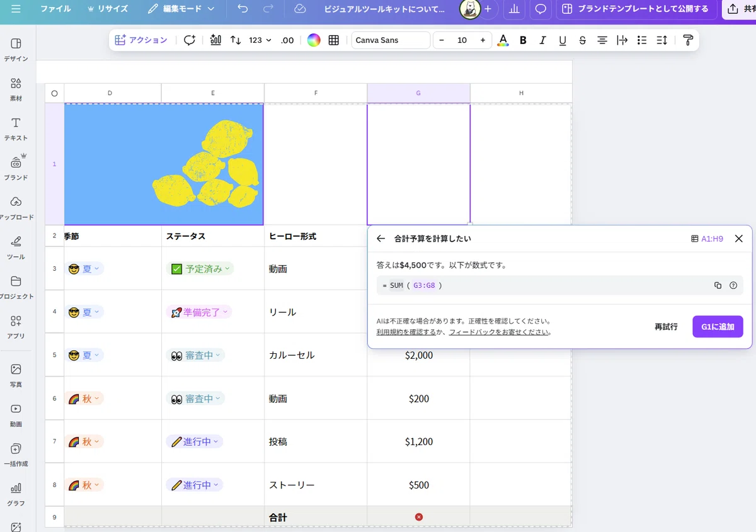The width and height of the screenshot is (756, 532).
Task: Open the グラフ sidebar tab
Action: (16, 495)
